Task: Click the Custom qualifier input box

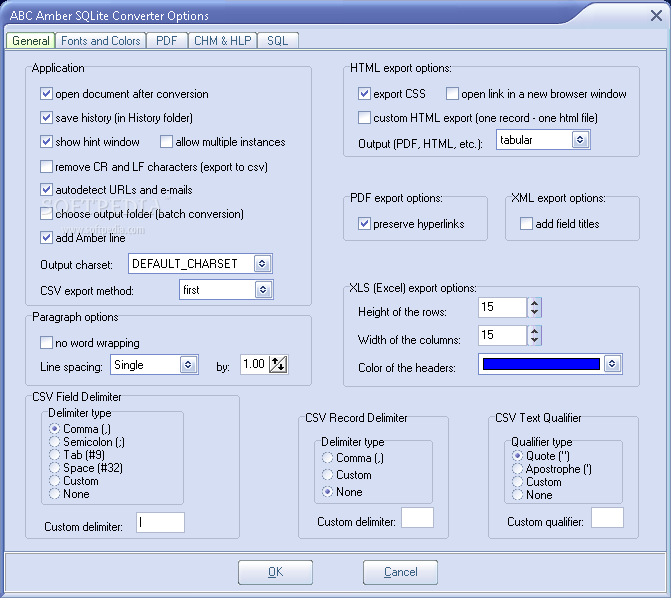Action: 607,518
